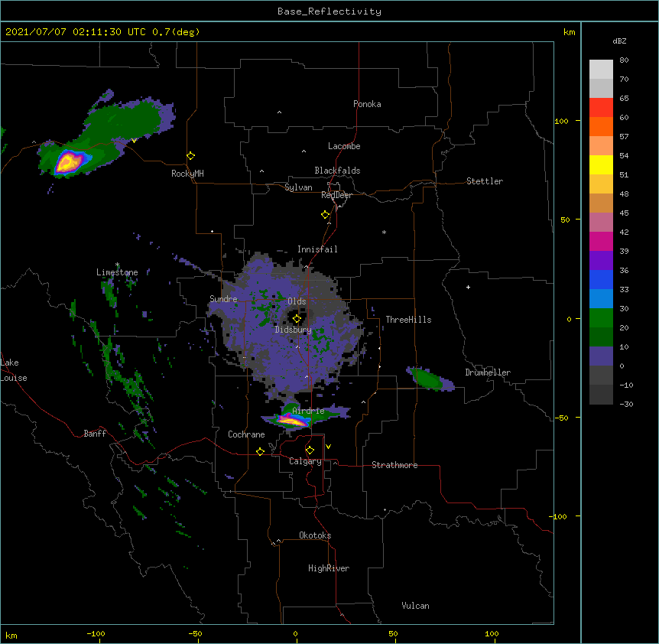Click the 50 tick on the bottom axis

coord(393,633)
